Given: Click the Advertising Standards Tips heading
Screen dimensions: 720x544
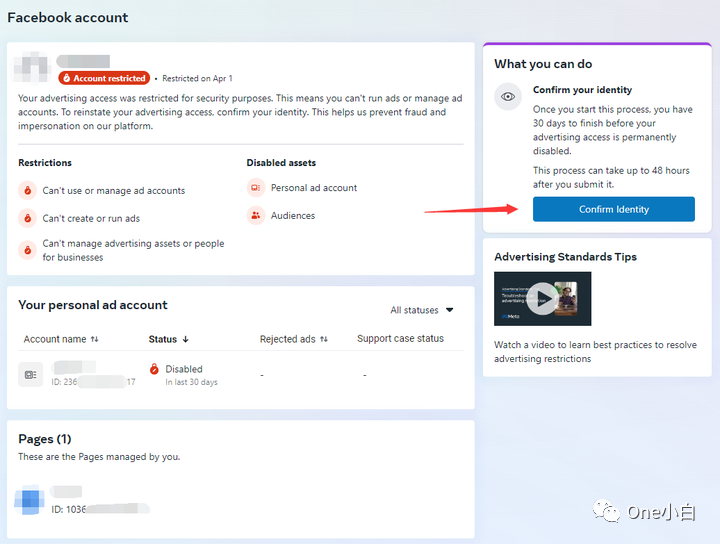Looking at the screenshot, I should point(565,257).
